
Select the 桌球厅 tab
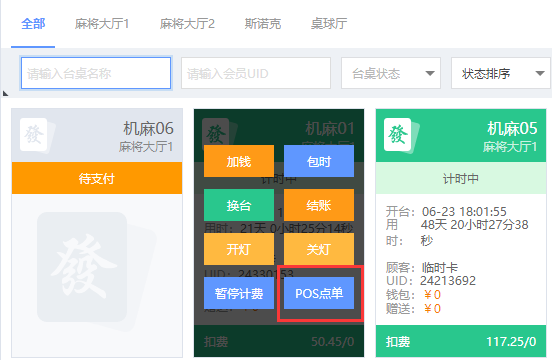coord(329,24)
